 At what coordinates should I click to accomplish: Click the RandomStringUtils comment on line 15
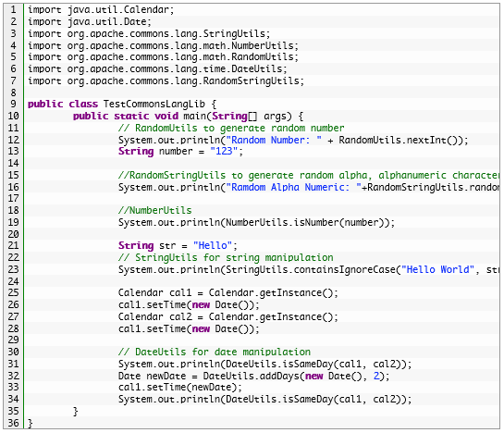click(309, 175)
